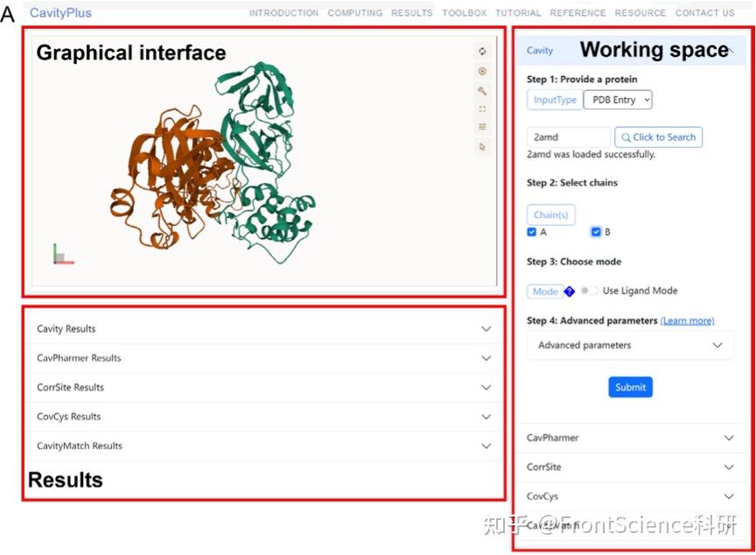Expand the CavPharmer Results section
This screenshot has height=555, width=756.
coord(263,358)
